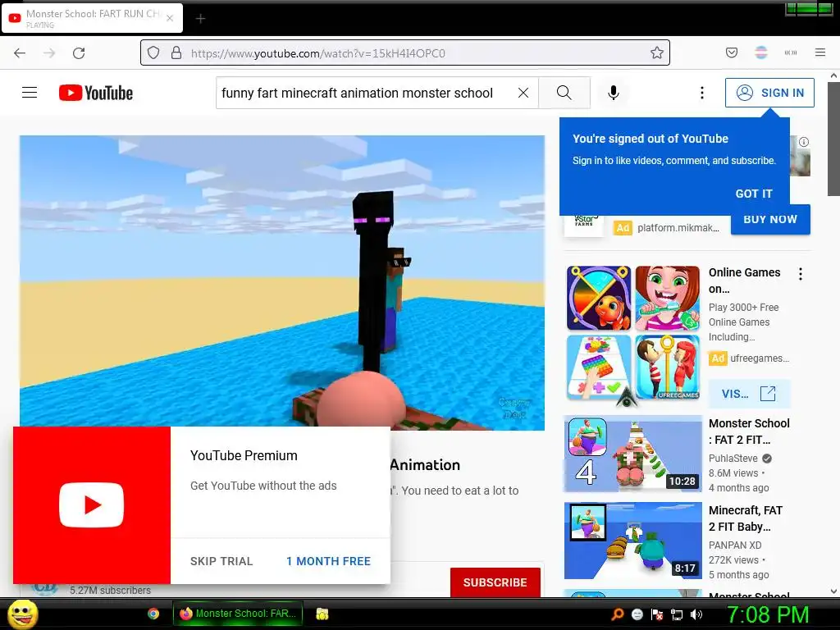Go to the YouTube home logo
The height and width of the screenshot is (630, 840).
click(96, 93)
